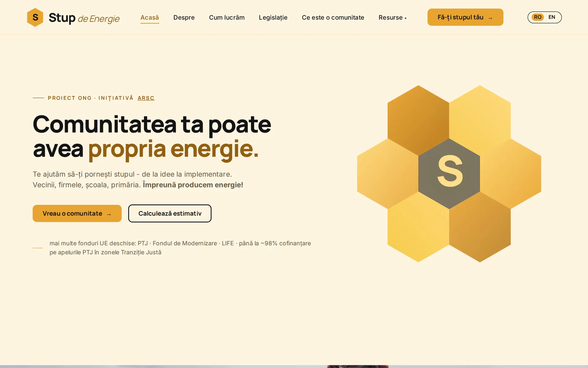Image resolution: width=588 pixels, height=368 pixels.
Task: Click the funding note starting 'mai multe fonduri UE'
Action: (x=180, y=248)
